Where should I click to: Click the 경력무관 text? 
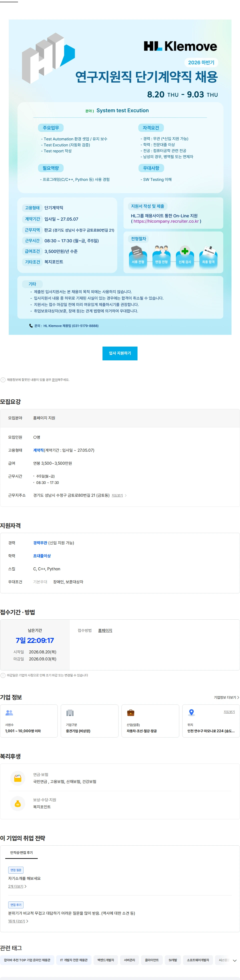pyautogui.click(x=40, y=543)
